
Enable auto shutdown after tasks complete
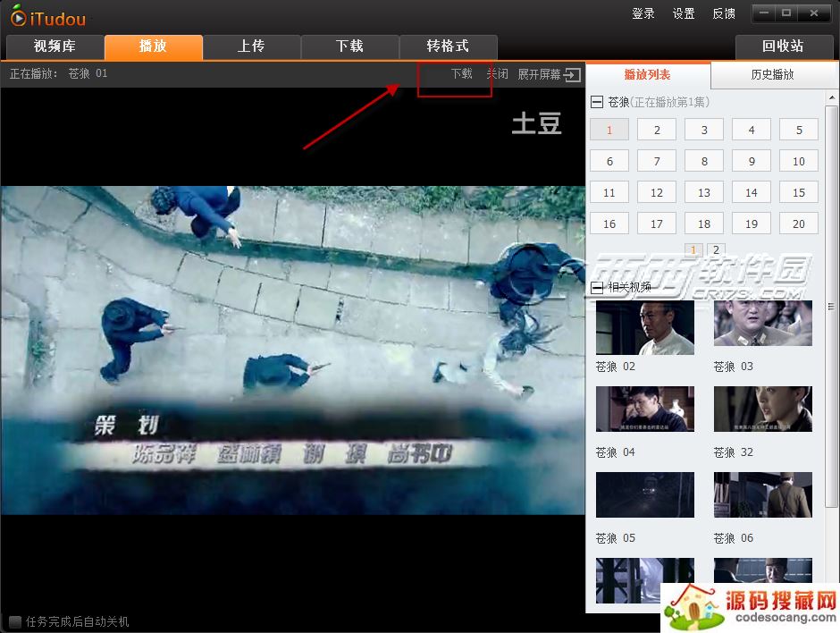point(15,621)
